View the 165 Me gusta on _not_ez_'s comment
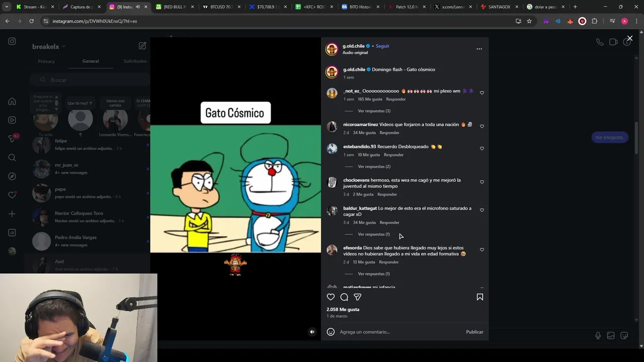 370,100
